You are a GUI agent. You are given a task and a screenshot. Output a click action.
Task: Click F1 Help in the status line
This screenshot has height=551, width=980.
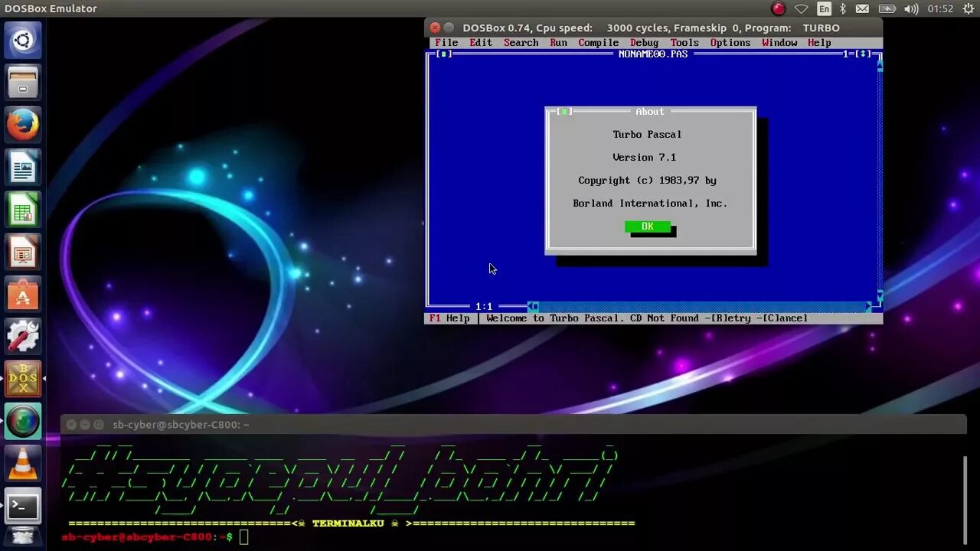click(x=449, y=318)
